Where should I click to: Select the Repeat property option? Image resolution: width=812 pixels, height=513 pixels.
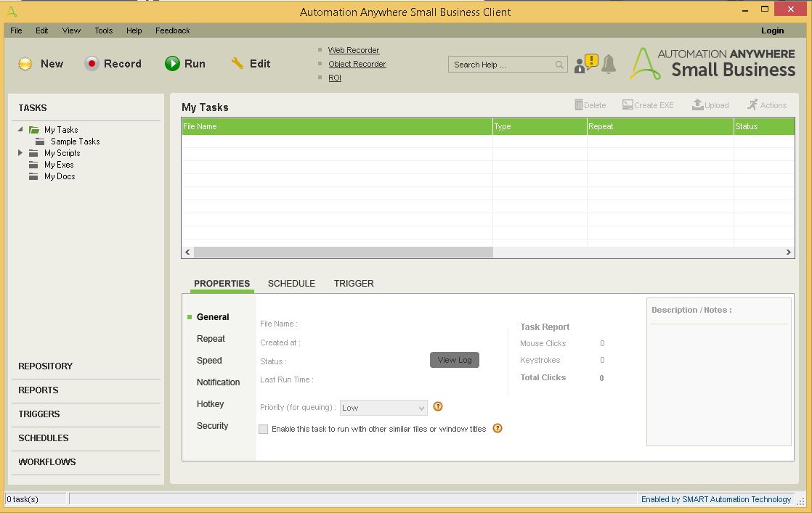coord(211,339)
